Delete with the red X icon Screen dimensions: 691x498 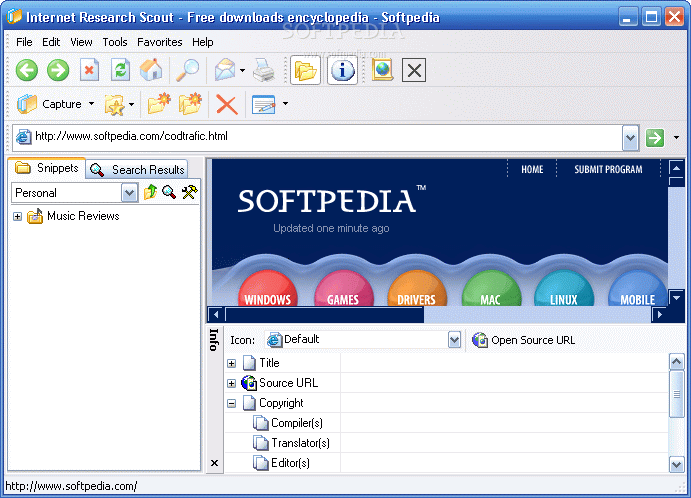[x=227, y=105]
